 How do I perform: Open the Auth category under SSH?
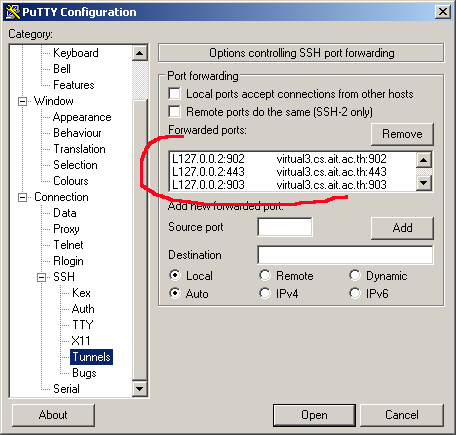(83, 309)
